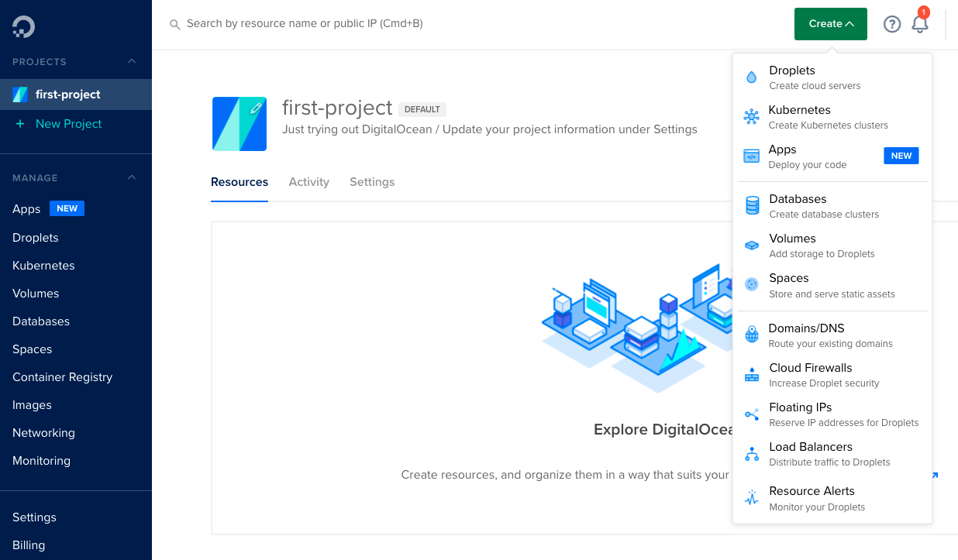Open Images in sidebar
The height and width of the screenshot is (560, 958).
(32, 405)
